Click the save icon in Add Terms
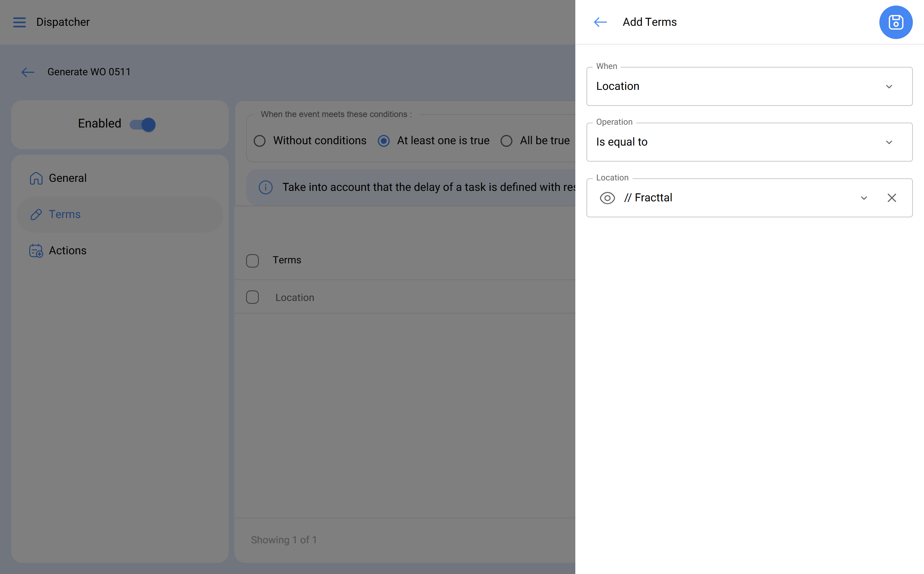This screenshot has height=574, width=924. pyautogui.click(x=895, y=22)
